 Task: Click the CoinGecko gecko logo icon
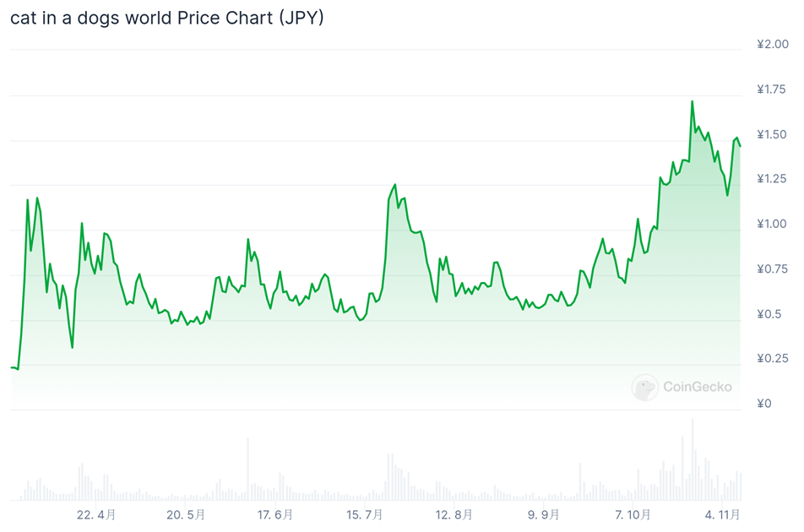[x=645, y=388]
